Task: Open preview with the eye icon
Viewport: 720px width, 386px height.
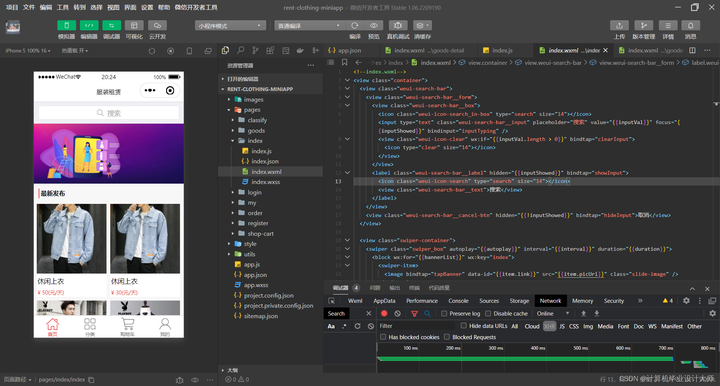Action: 374,26
